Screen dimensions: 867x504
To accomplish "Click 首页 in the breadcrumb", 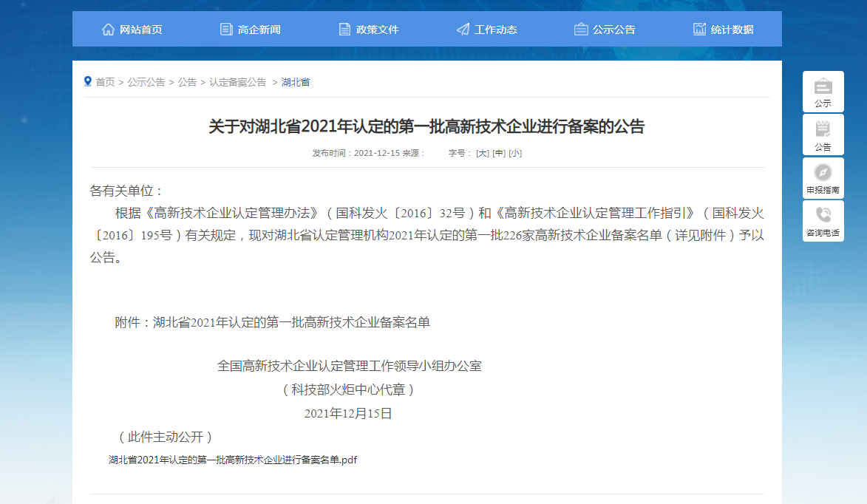I will tap(105, 82).
